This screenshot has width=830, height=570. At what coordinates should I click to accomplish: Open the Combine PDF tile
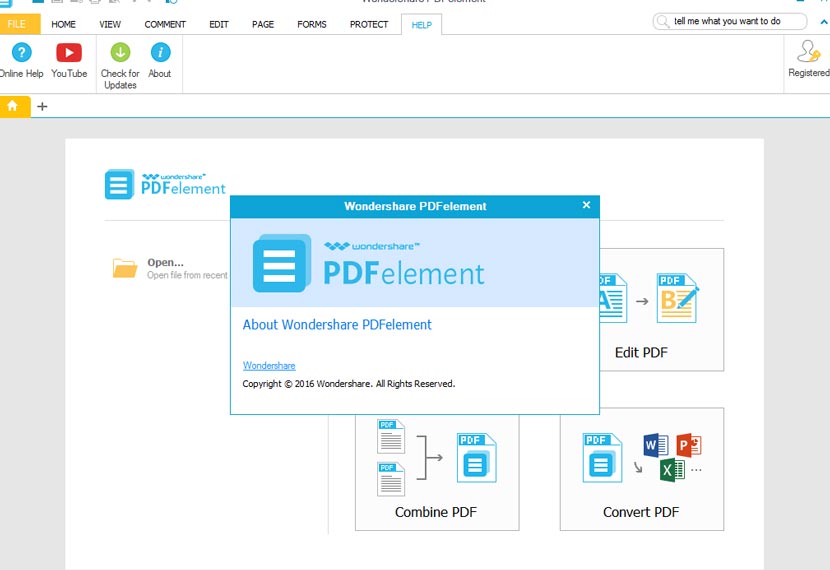click(x=437, y=472)
